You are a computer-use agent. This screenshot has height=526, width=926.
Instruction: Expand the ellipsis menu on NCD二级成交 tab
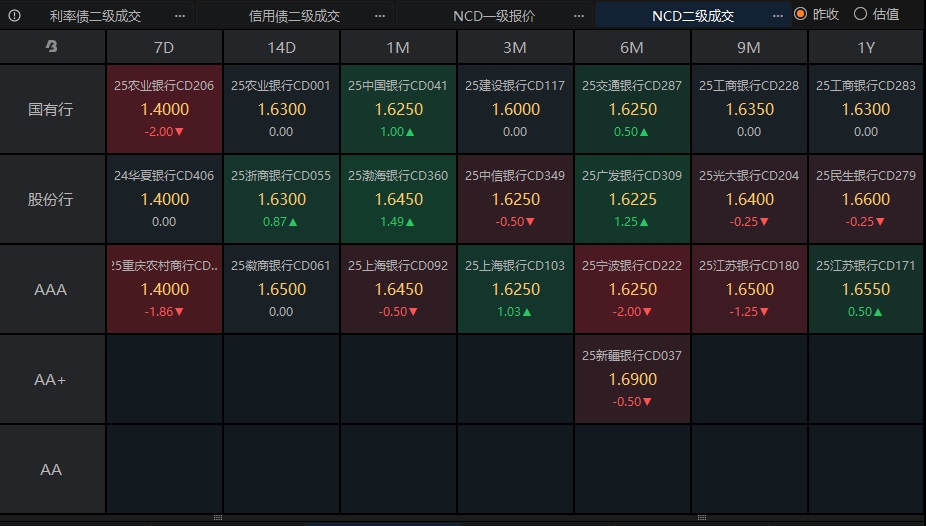pos(777,15)
